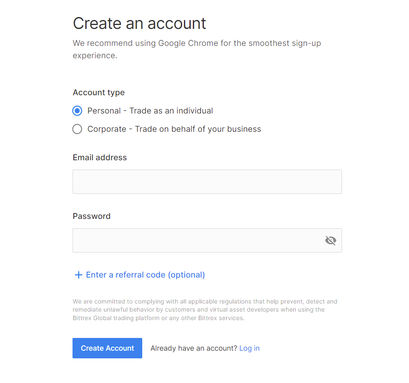Click the Email address field label

click(x=100, y=157)
